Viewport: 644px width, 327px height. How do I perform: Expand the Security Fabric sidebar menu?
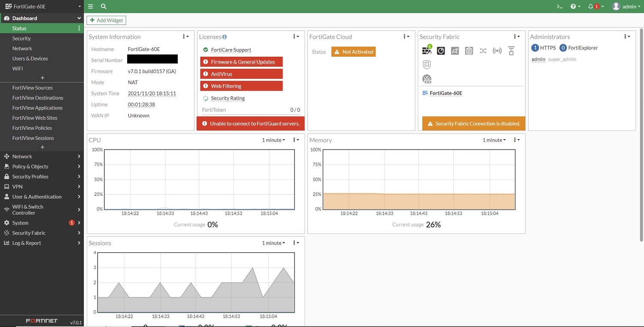click(42, 233)
